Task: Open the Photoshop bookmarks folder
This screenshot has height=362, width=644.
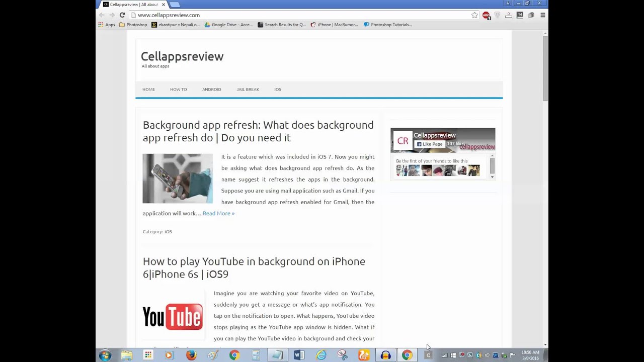Action: pyautogui.click(x=133, y=25)
